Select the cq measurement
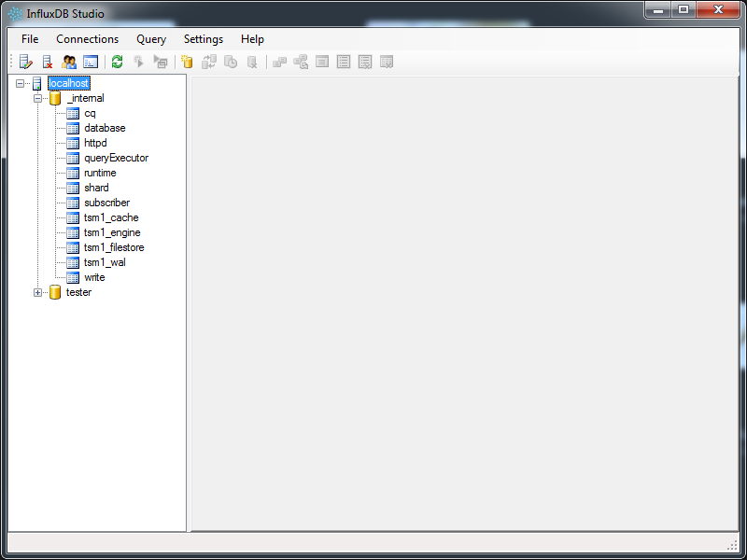The image size is (747, 560). point(90,113)
